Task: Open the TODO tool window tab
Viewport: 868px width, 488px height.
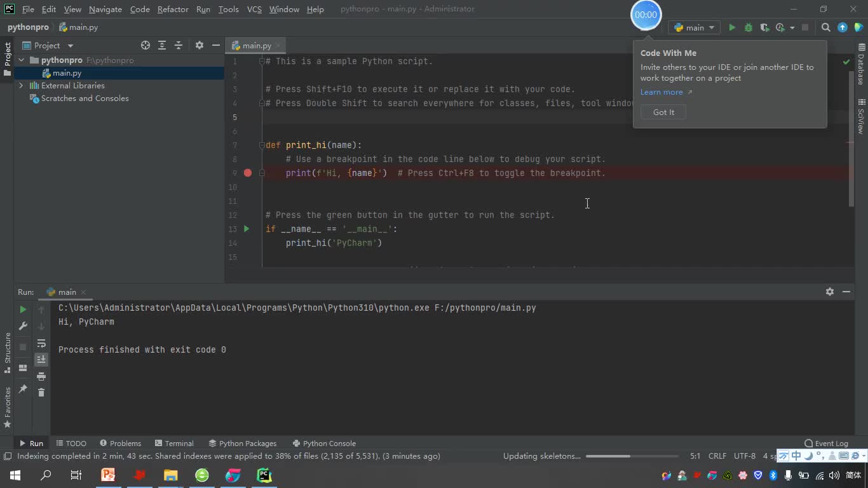Action: pyautogui.click(x=71, y=444)
